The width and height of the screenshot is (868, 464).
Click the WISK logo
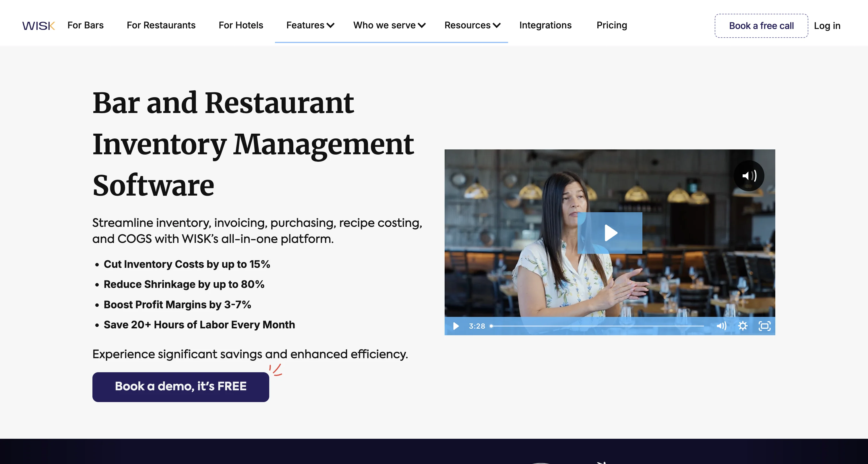point(38,25)
